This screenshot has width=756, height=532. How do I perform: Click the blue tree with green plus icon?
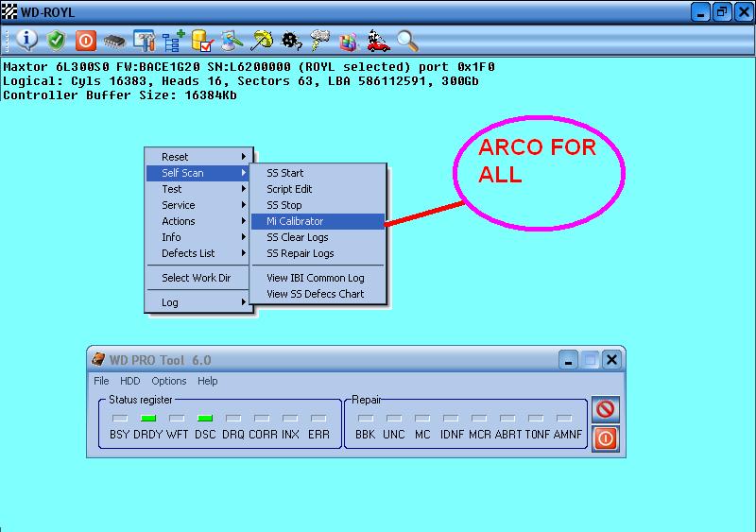click(173, 41)
